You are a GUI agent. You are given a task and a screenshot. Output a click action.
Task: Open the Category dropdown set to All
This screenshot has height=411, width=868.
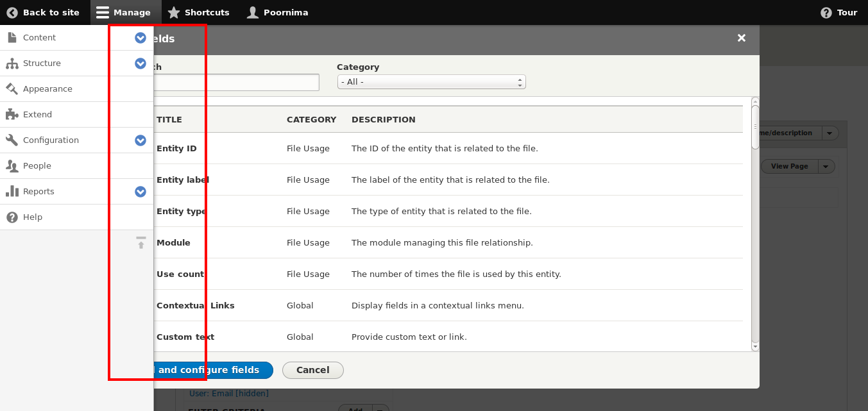pos(430,81)
